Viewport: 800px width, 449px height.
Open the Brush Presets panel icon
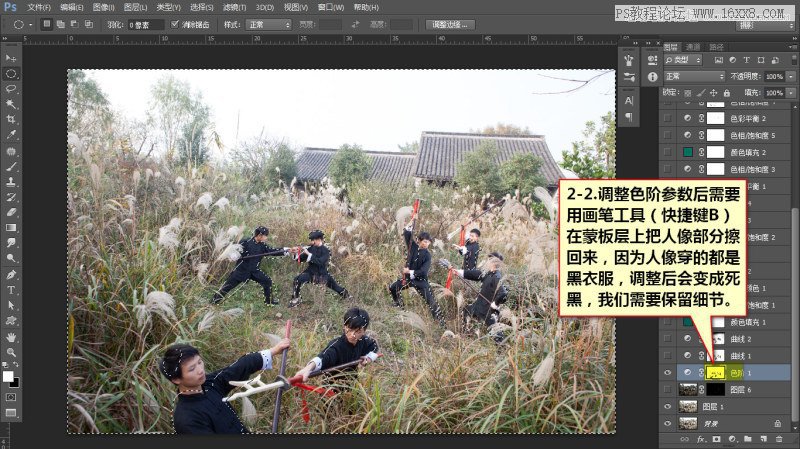coord(629,77)
